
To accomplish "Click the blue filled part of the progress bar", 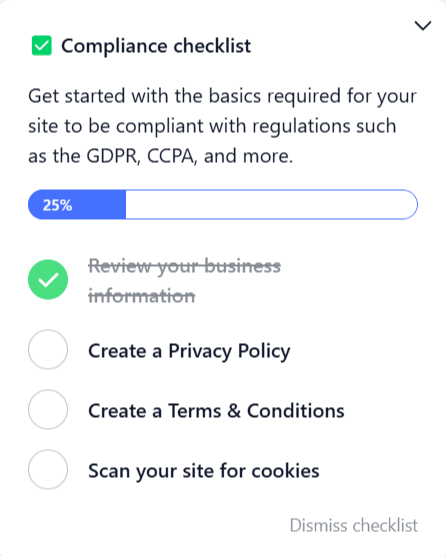I will (x=77, y=205).
